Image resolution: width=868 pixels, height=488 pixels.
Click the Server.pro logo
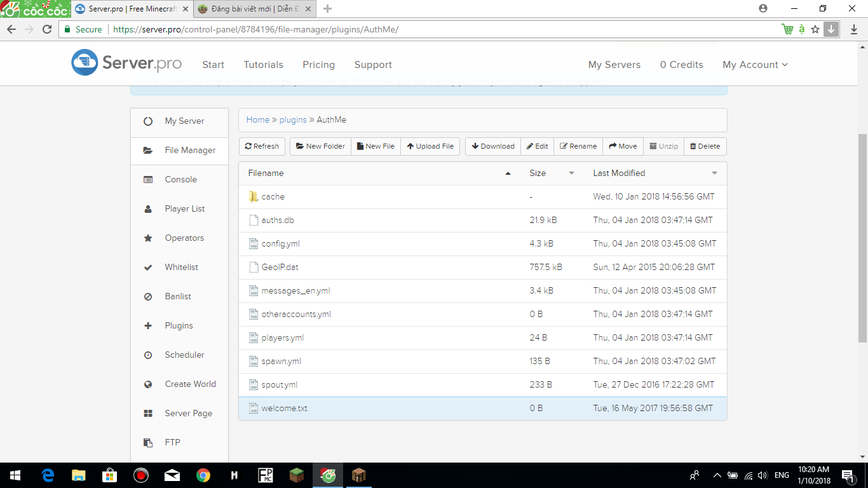126,63
